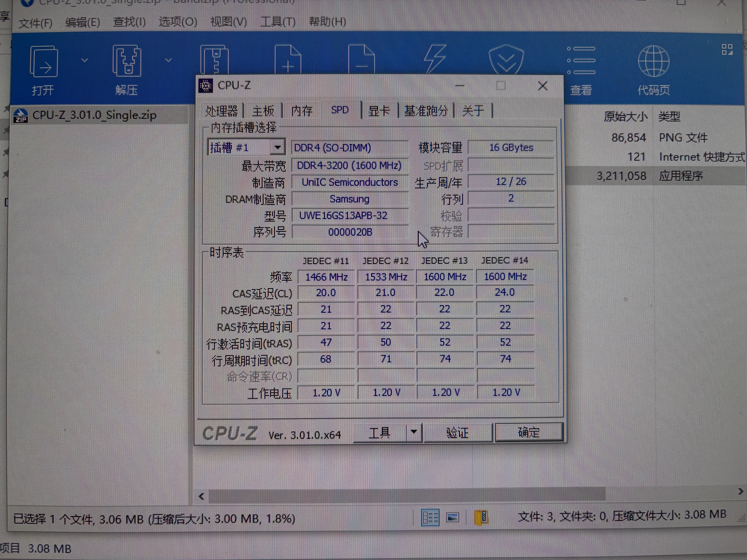
Task: Click the Extract (解压) icon in Bandizip toolbar
Action: click(127, 61)
